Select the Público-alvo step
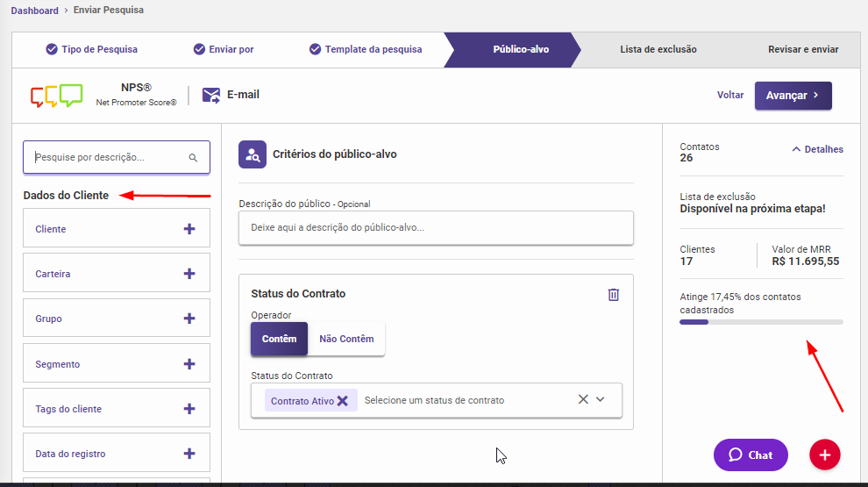The width and height of the screenshot is (868, 487). point(513,49)
